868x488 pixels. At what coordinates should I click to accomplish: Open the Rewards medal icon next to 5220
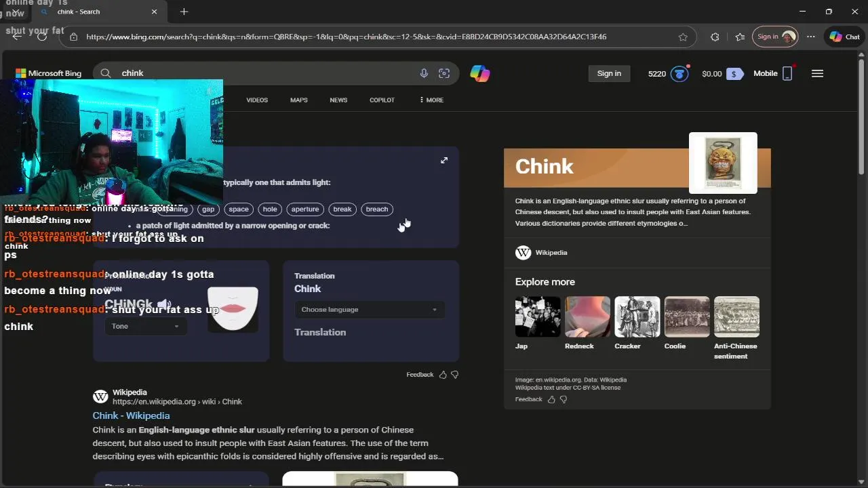[679, 73]
